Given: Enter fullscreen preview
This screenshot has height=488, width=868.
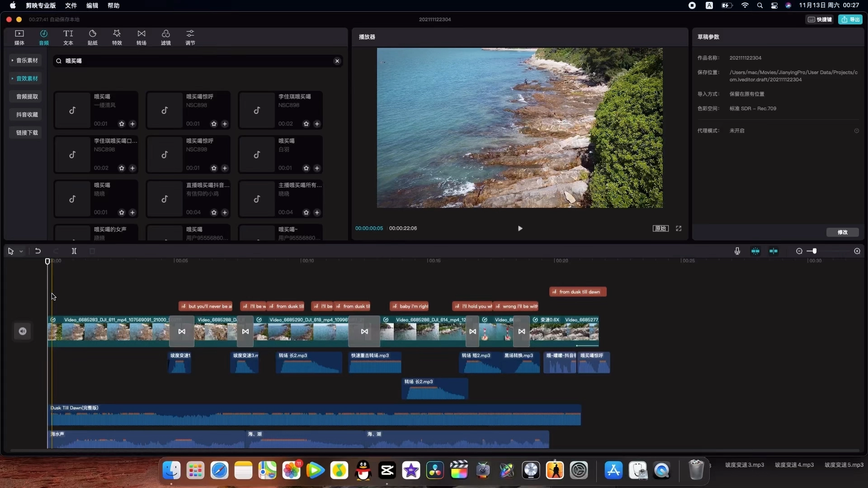Looking at the screenshot, I should tap(679, 229).
